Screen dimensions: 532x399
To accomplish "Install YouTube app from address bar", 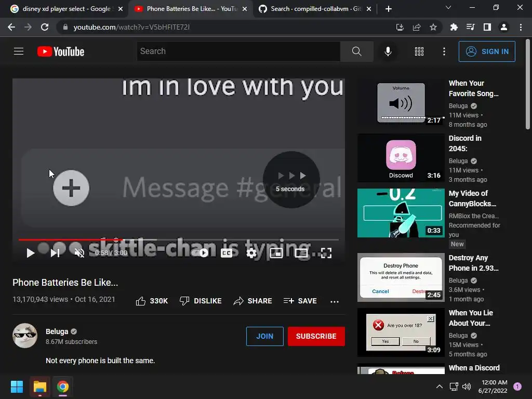I will (x=400, y=27).
